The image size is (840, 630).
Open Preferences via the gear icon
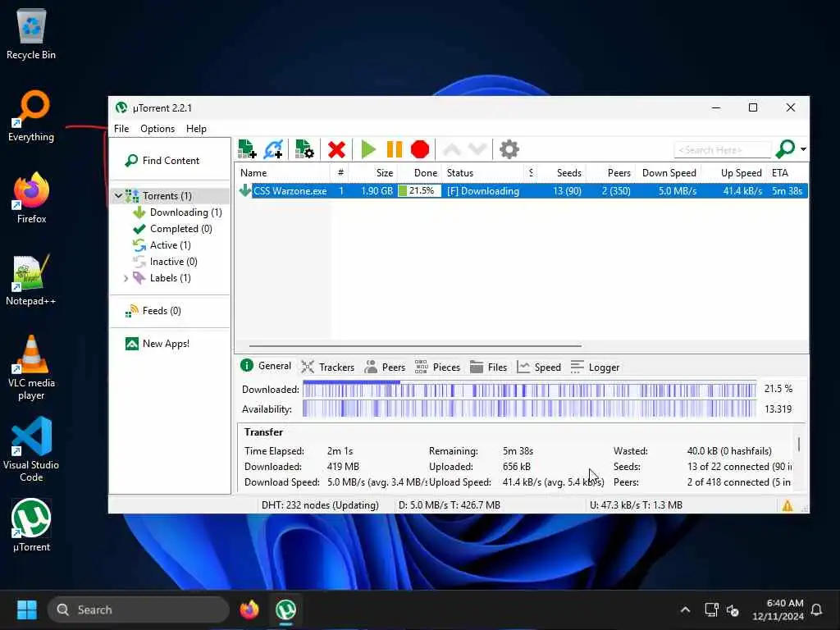point(509,149)
